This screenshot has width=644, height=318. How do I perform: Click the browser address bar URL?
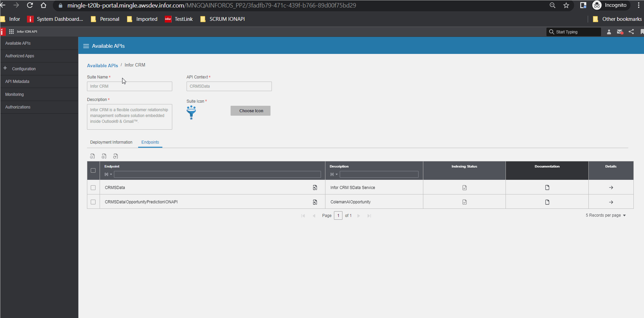(211, 5)
